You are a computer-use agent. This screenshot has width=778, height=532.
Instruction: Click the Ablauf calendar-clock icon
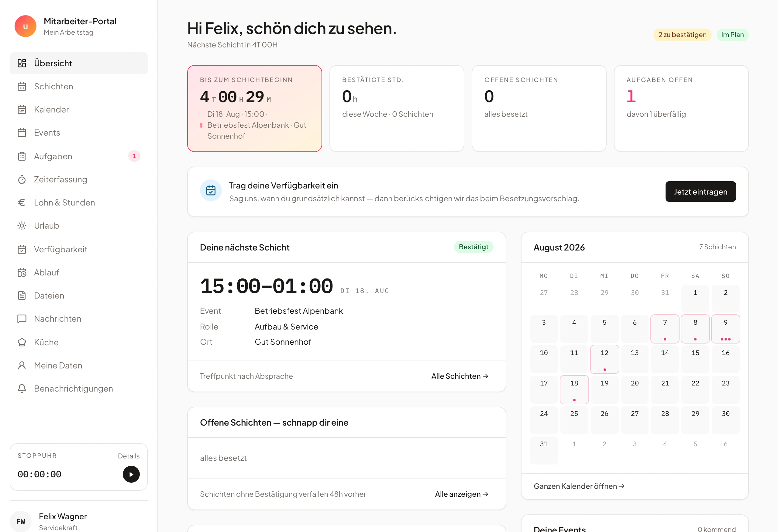(22, 272)
